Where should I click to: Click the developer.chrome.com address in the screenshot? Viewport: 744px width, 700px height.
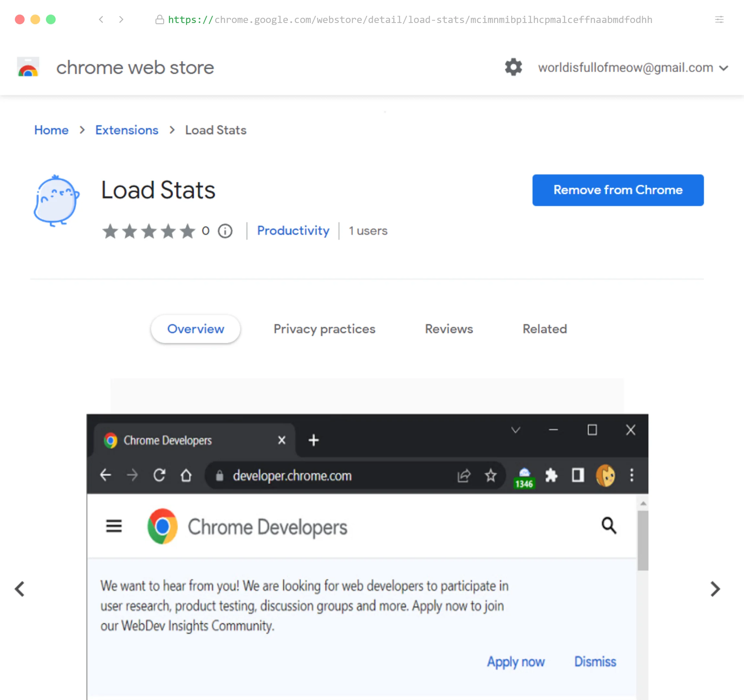point(292,476)
